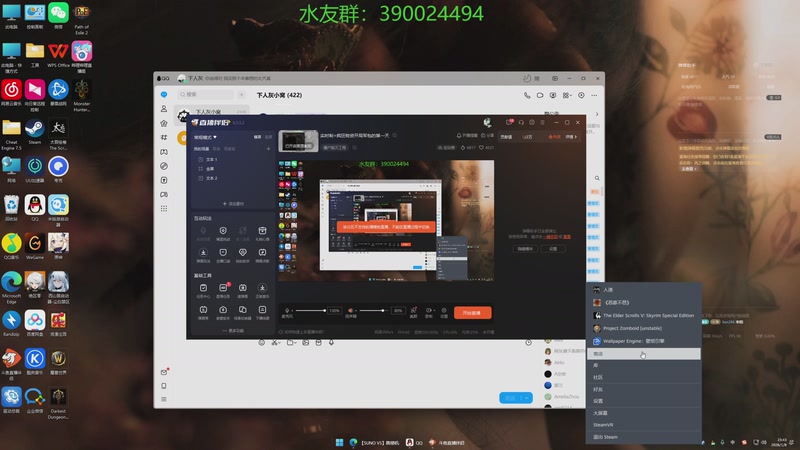Mute the speaker output in streaming app

click(351, 312)
